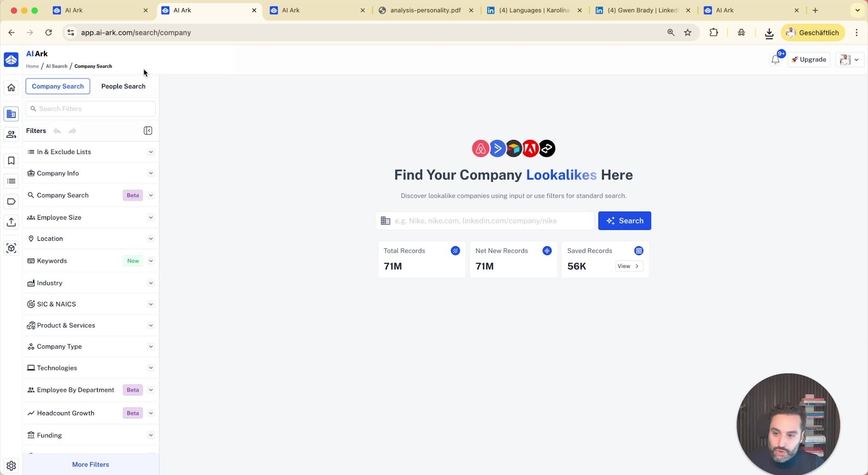Open the tag icon in left sidebar

(11, 202)
